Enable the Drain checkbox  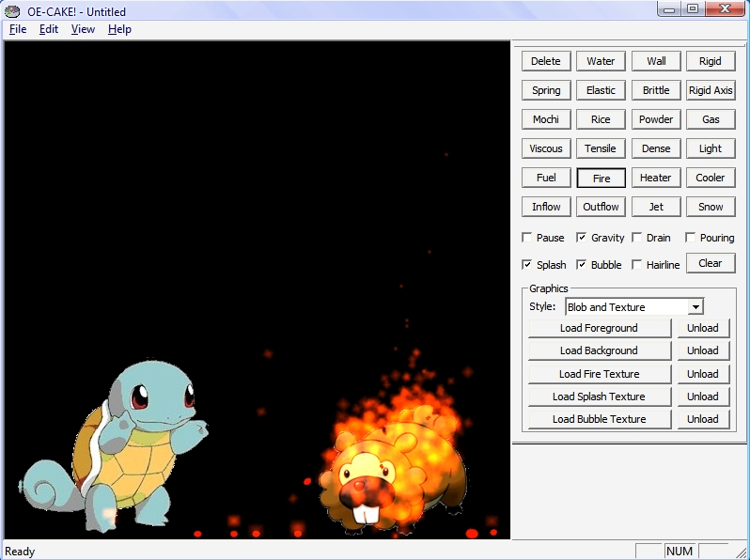coord(636,238)
